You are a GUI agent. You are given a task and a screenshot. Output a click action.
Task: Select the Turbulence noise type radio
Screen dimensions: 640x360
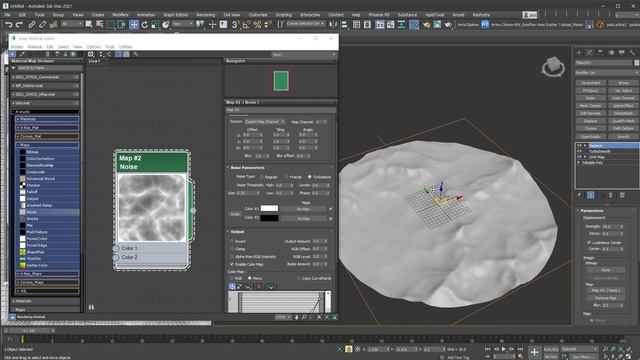(x=309, y=177)
